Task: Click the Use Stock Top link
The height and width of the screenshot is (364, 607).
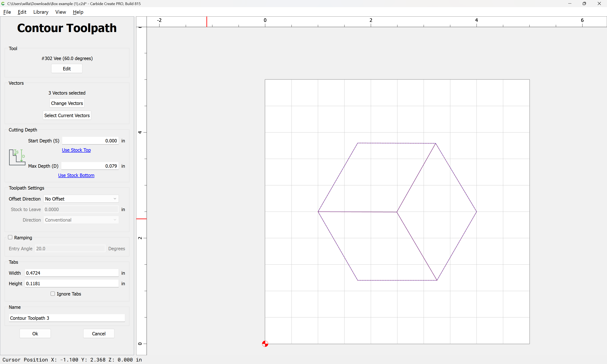Action: (76, 150)
